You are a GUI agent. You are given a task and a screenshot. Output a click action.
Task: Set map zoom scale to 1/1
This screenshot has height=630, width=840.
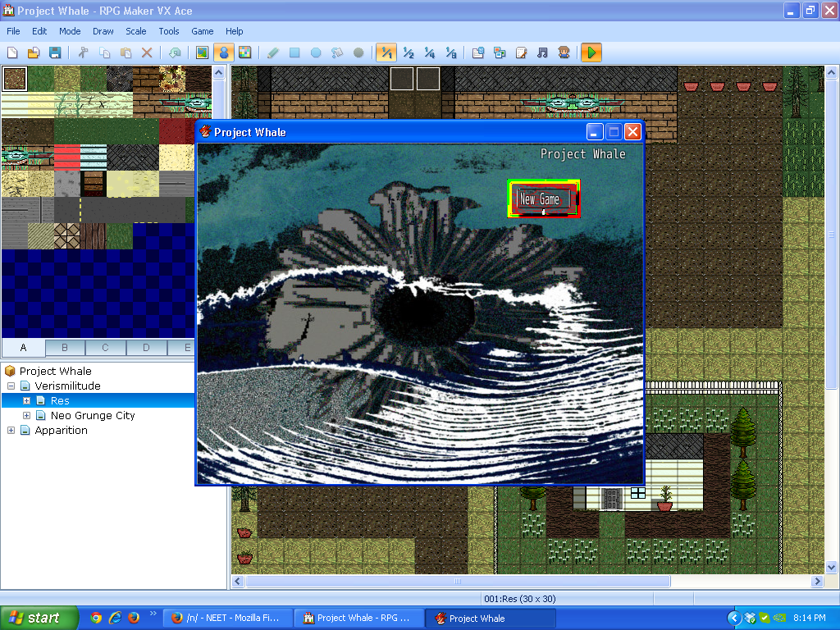(x=386, y=52)
